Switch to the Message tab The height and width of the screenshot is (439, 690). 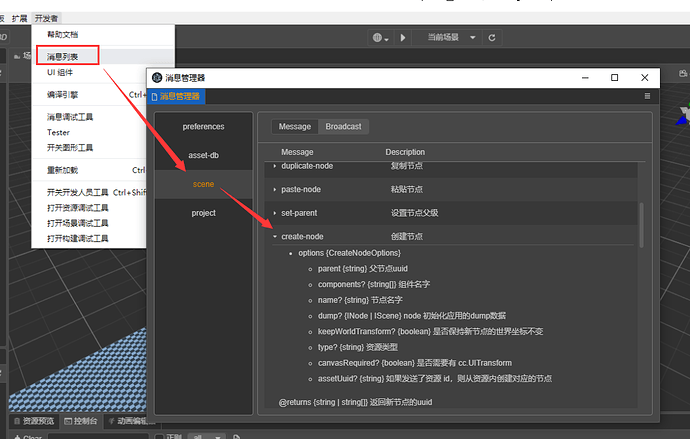(295, 127)
